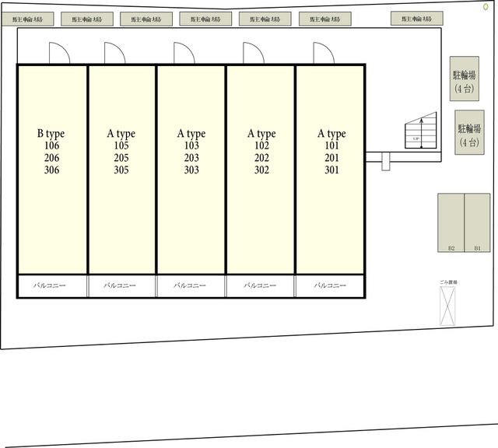Screen dimensions: 498x448
Task: Click the バルコニー label below unit 106
Action: [x=50, y=285]
